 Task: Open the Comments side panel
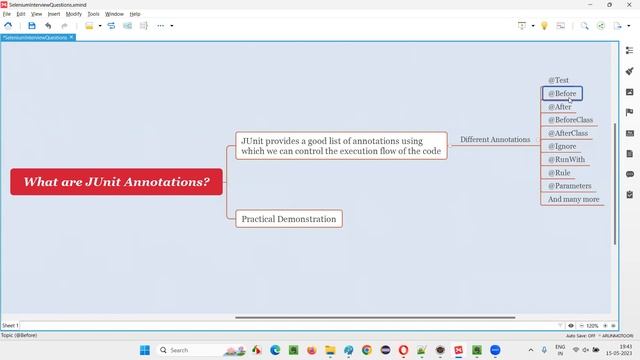click(629, 174)
